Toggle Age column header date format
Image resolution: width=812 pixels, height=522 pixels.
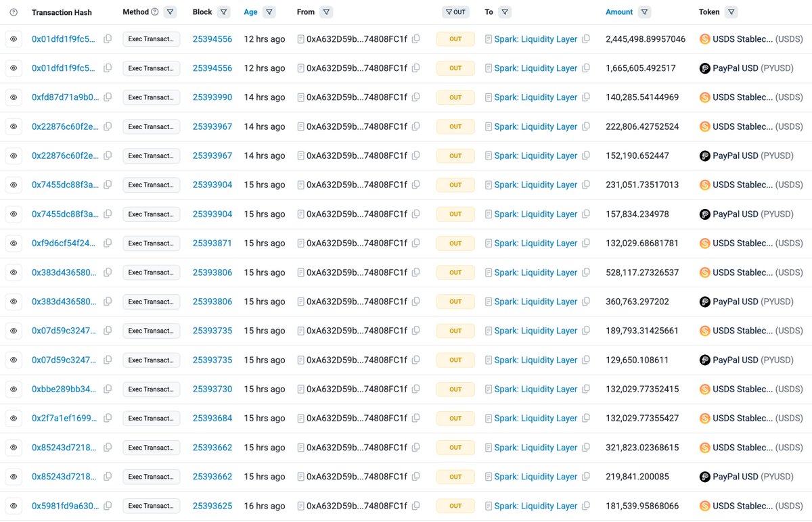click(250, 12)
